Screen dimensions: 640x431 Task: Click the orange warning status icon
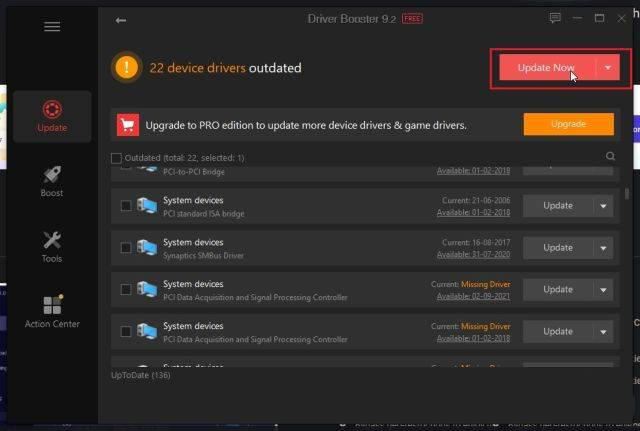coord(127,68)
